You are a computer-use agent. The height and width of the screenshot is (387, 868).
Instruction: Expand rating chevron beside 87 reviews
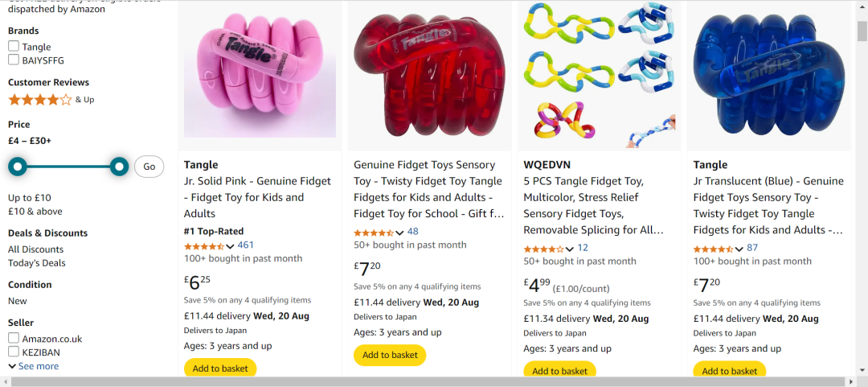pyautogui.click(x=739, y=249)
